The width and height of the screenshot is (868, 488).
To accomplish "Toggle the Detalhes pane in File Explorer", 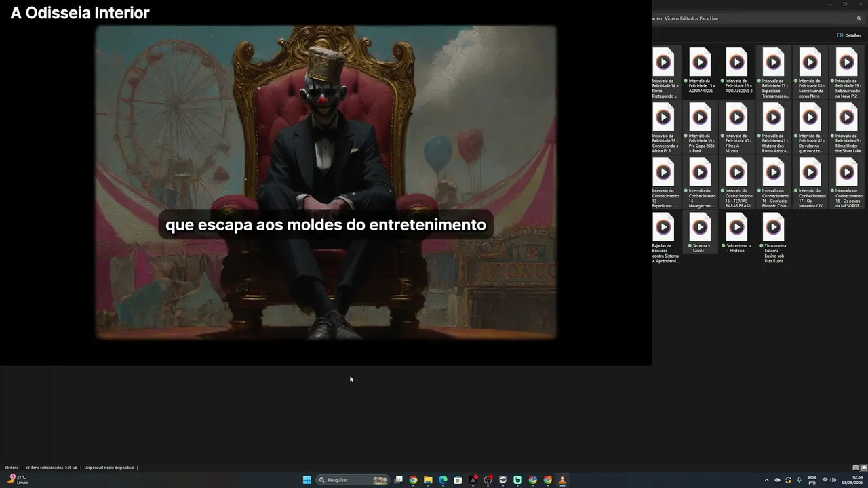I will coord(849,35).
